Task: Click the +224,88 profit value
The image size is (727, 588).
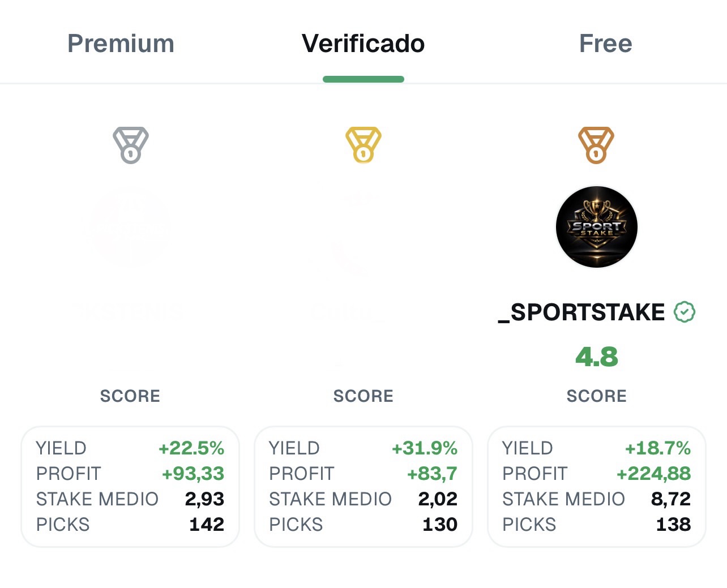Action: (654, 474)
